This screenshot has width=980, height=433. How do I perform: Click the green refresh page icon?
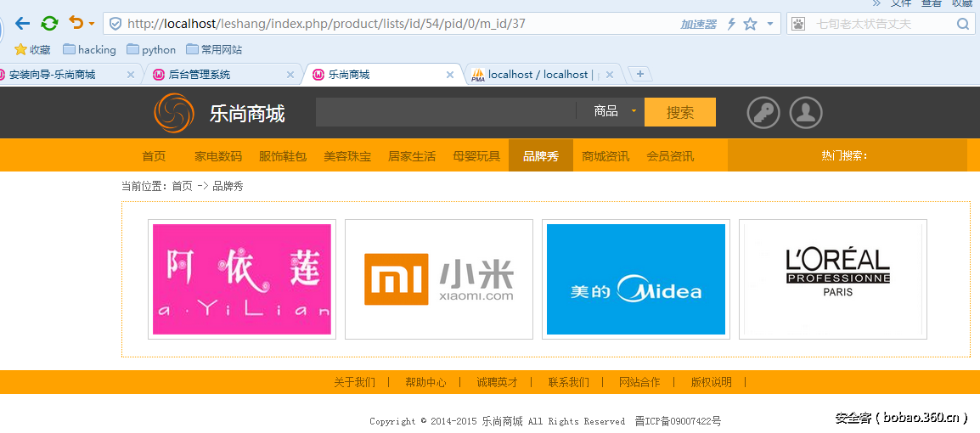pos(50,24)
